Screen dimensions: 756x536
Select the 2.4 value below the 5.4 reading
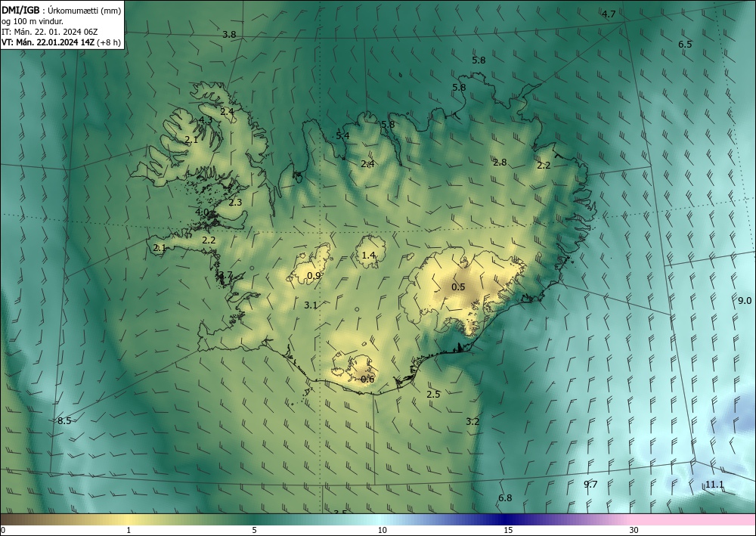click(367, 164)
